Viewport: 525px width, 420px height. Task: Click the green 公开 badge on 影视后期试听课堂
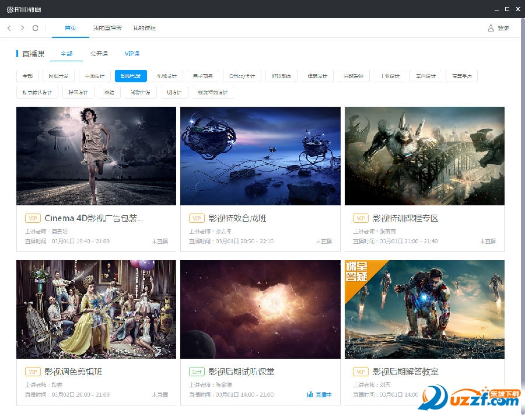click(x=197, y=372)
